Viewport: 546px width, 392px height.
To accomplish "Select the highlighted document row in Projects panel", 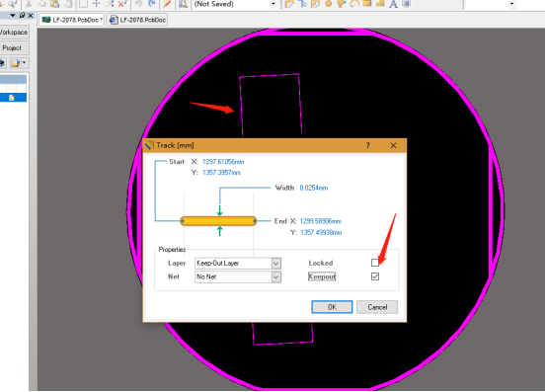I will 13,98.
